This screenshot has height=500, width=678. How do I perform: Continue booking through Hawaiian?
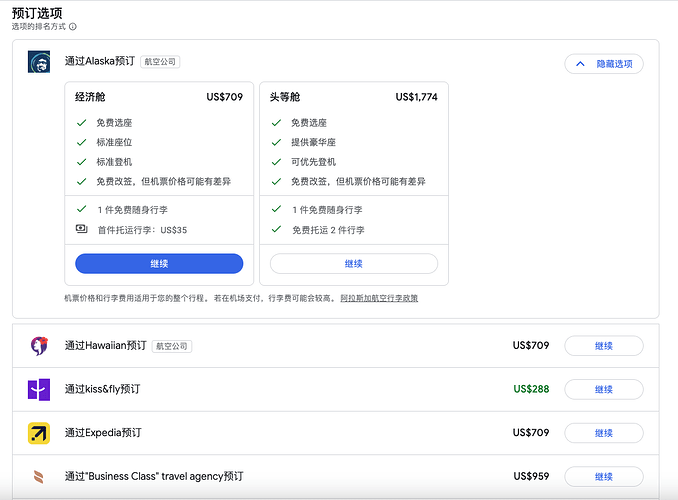point(604,346)
